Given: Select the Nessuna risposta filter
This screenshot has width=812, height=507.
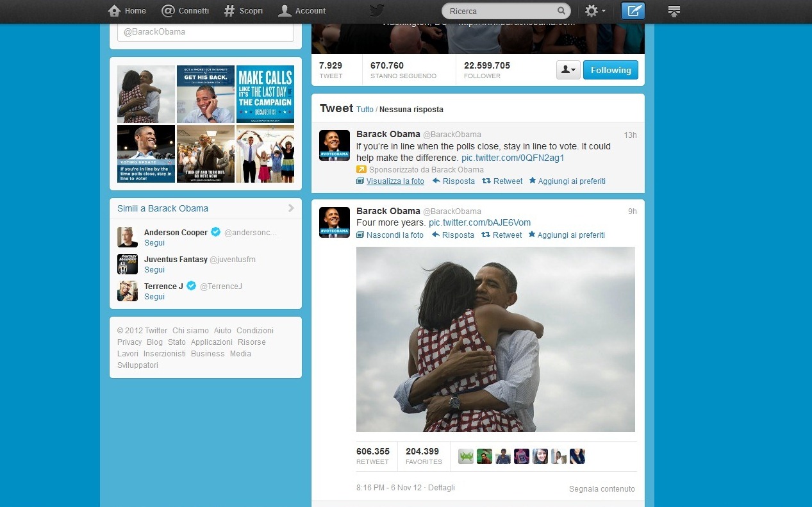Looking at the screenshot, I should pyautogui.click(x=411, y=110).
